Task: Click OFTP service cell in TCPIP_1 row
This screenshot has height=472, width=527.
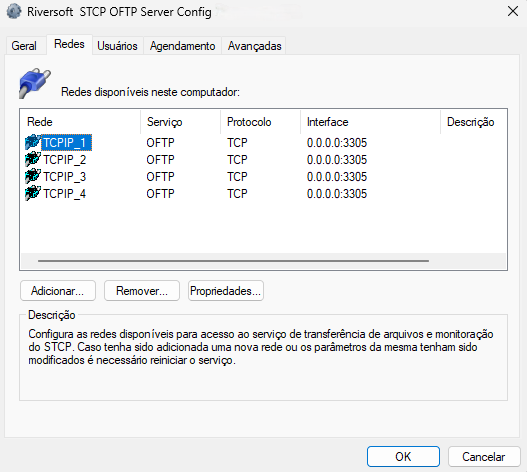Action: click(x=160, y=143)
